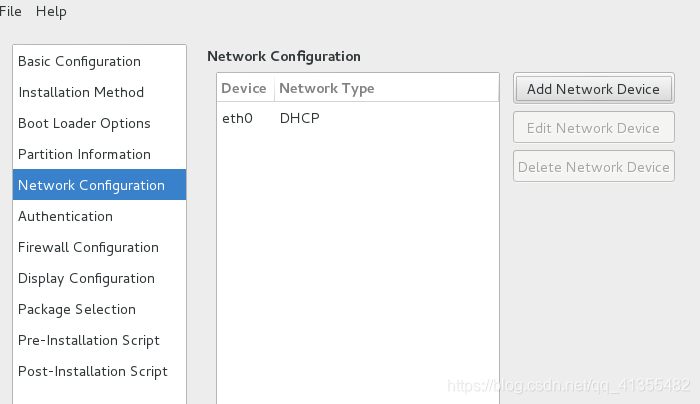This screenshot has width=700, height=404.
Task: Open the File menu
Action: [x=10, y=11]
